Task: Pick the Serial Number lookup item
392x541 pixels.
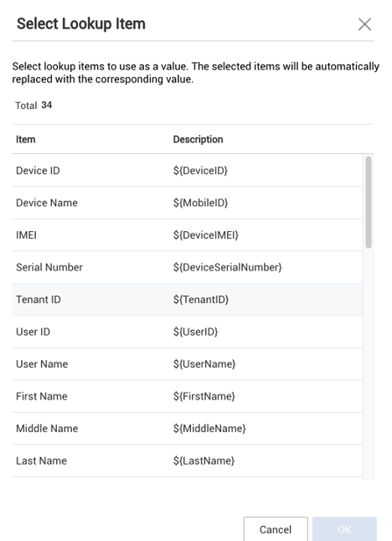Action: point(188,267)
